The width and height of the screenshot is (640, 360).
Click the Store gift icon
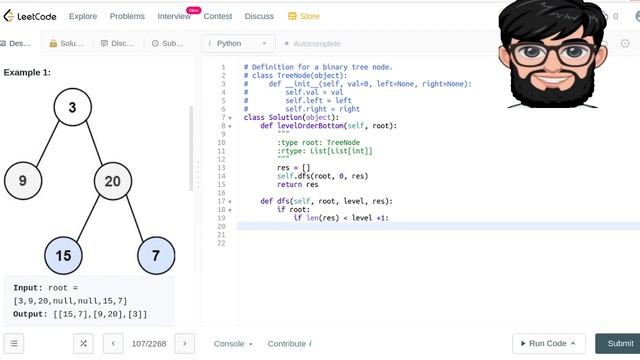[x=292, y=16]
